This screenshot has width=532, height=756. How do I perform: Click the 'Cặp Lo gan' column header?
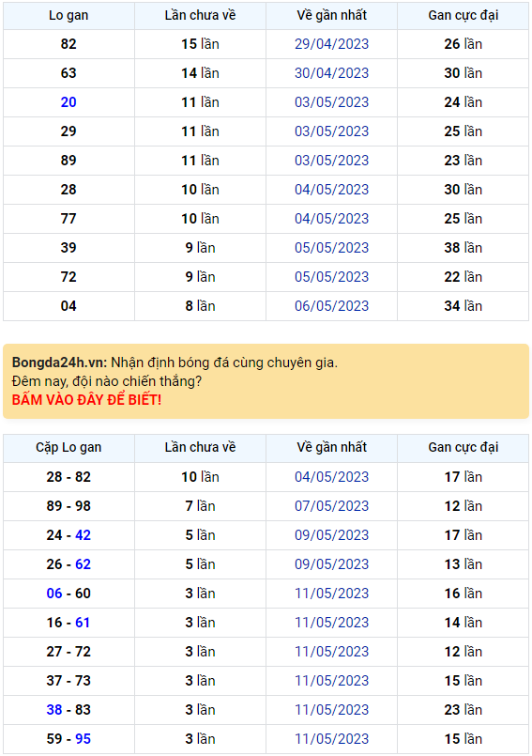68,447
